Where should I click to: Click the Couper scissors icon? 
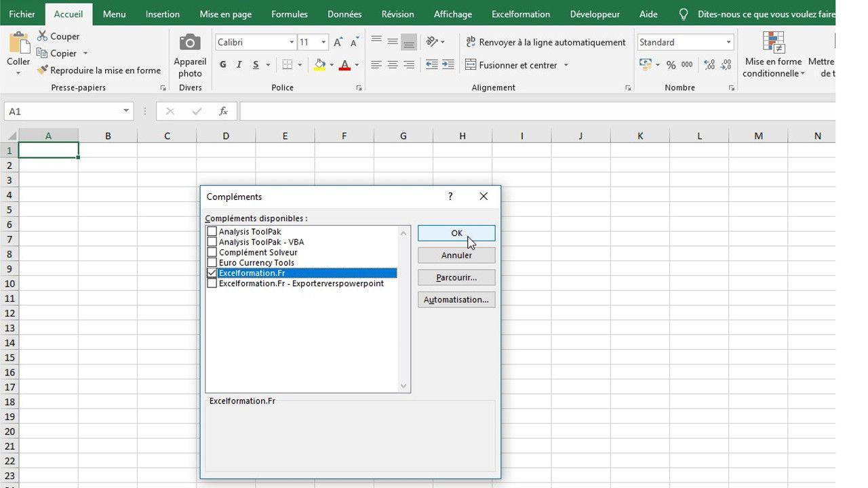click(x=43, y=36)
